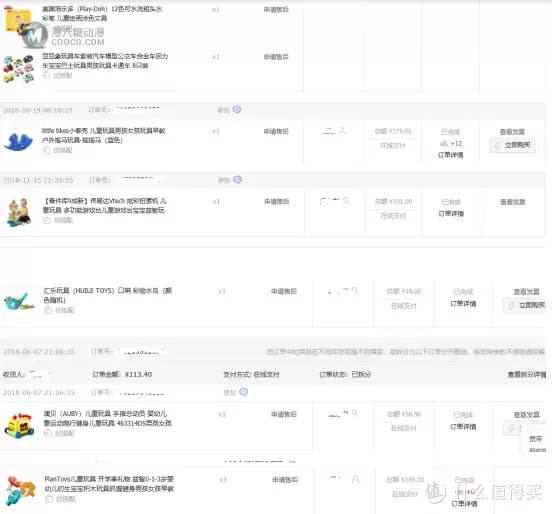Image resolution: width=552 pixels, height=514 pixels.
Task: Click recipient person icon in little tikes row
Action: coord(341,131)
